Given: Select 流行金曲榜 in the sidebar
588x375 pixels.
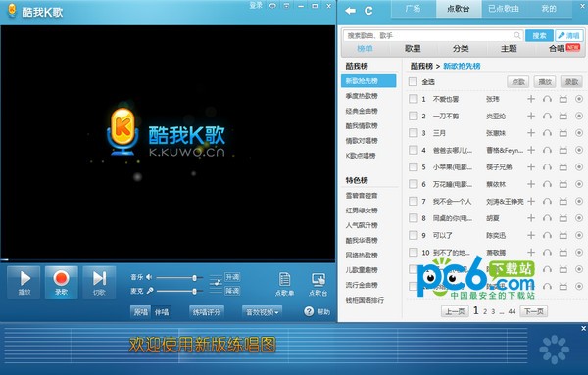Looking at the screenshot, I should click(x=362, y=285).
